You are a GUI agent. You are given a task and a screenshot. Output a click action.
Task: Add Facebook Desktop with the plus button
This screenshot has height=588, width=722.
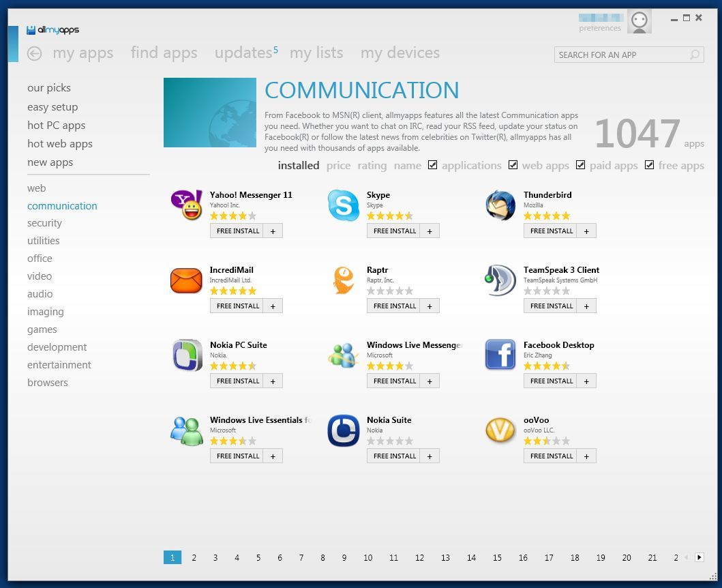(586, 381)
